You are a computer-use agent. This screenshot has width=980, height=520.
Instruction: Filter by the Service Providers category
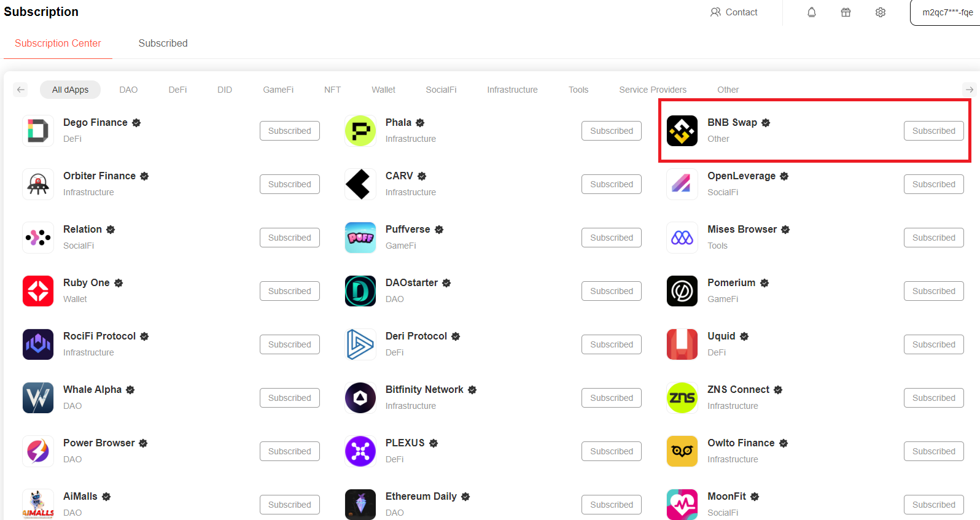[653, 90]
